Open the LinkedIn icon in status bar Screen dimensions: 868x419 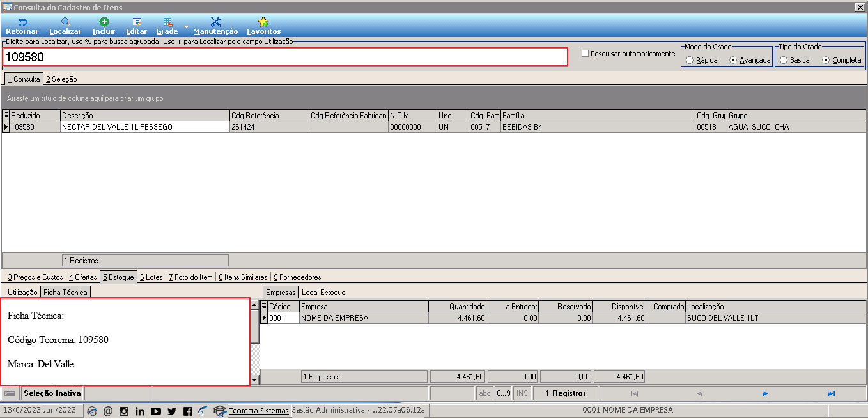point(140,411)
